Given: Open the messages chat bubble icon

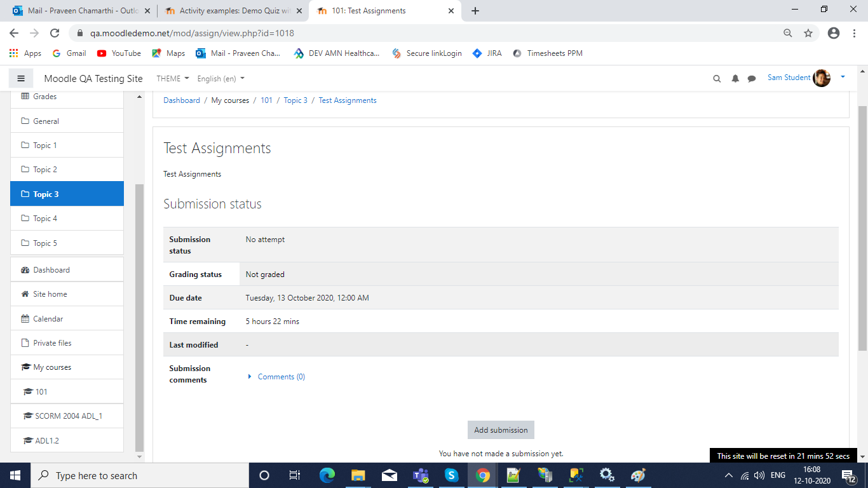Looking at the screenshot, I should tap(752, 79).
